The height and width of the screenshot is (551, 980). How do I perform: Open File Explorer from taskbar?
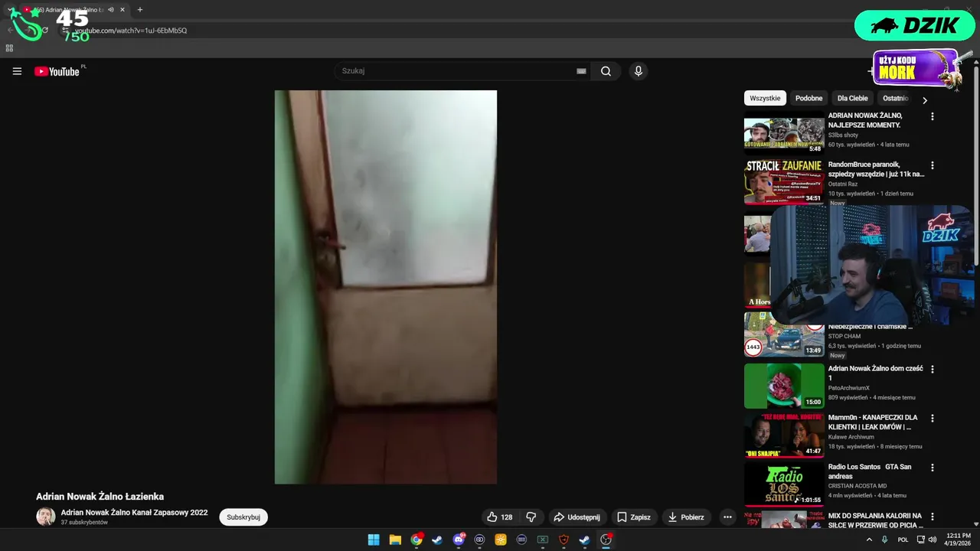coord(395,540)
